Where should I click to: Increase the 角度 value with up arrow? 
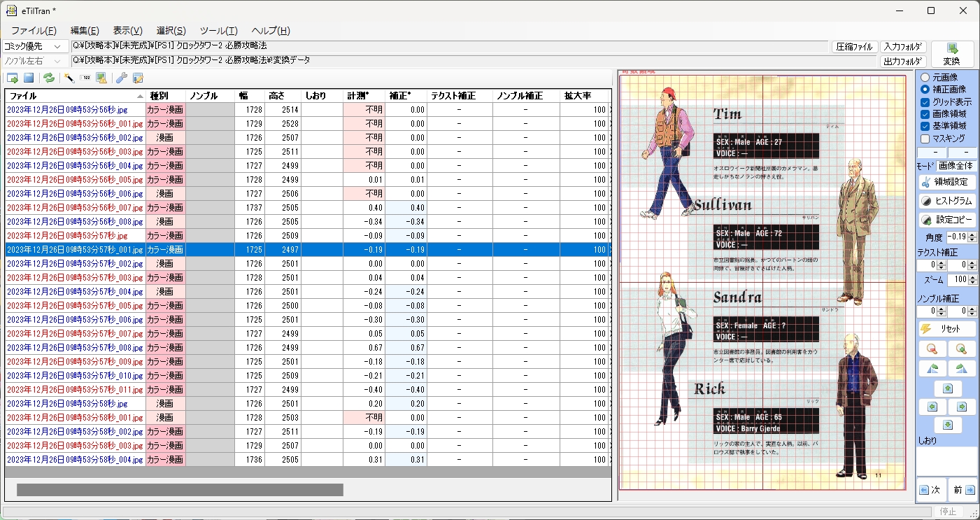click(973, 234)
